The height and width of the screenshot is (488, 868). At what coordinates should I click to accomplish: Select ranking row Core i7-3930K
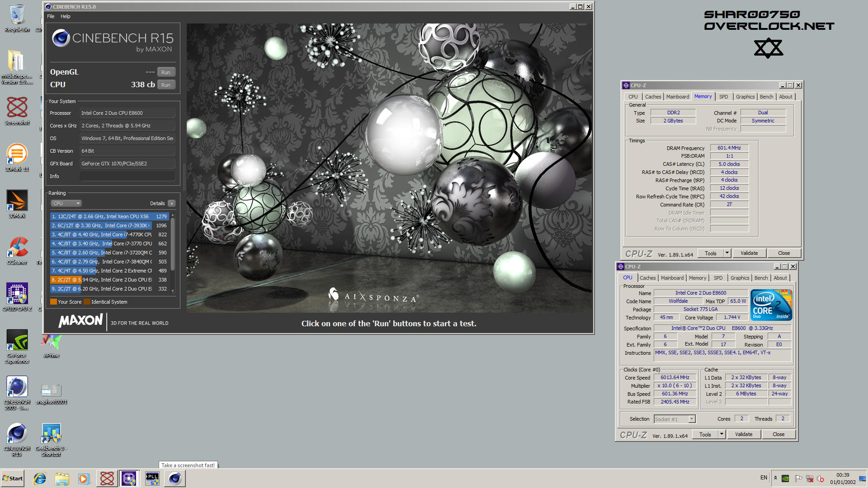(109, 225)
